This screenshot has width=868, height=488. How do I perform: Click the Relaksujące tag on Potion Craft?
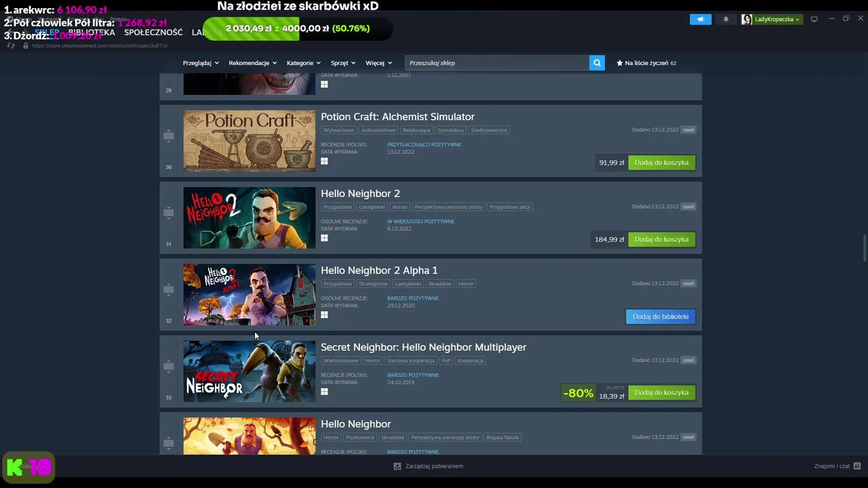[x=416, y=130]
